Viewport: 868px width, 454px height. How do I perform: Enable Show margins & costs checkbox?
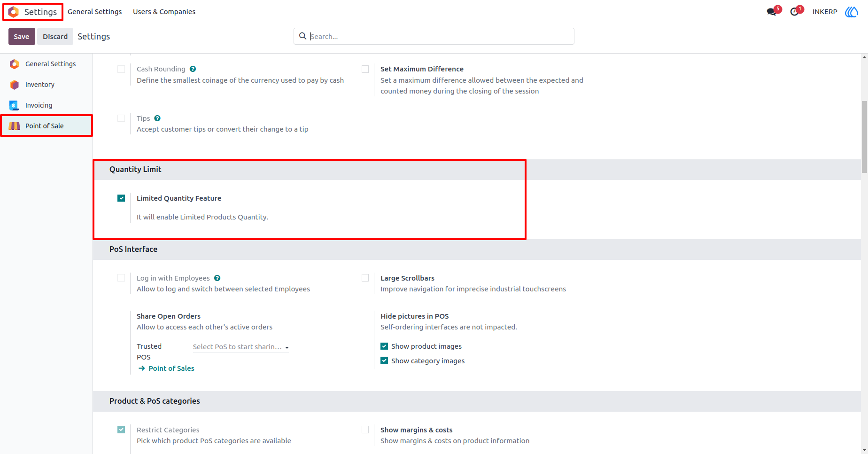(x=365, y=430)
